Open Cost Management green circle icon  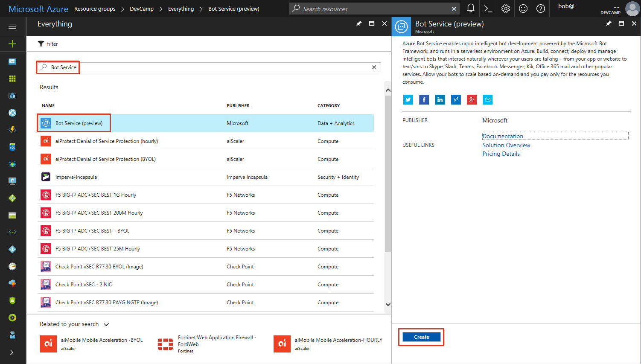12,317
